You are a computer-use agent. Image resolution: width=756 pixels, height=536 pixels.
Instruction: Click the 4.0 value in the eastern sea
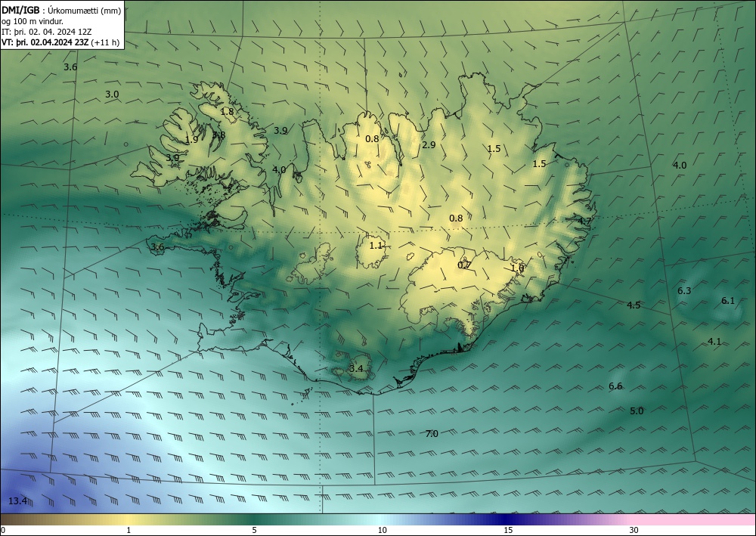click(680, 166)
